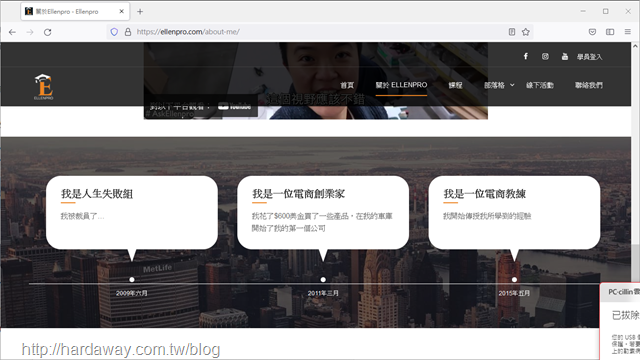Screen dimensions: 640x360
Task: Click the 2015年五月 timeline dot
Action: pyautogui.click(x=514, y=280)
